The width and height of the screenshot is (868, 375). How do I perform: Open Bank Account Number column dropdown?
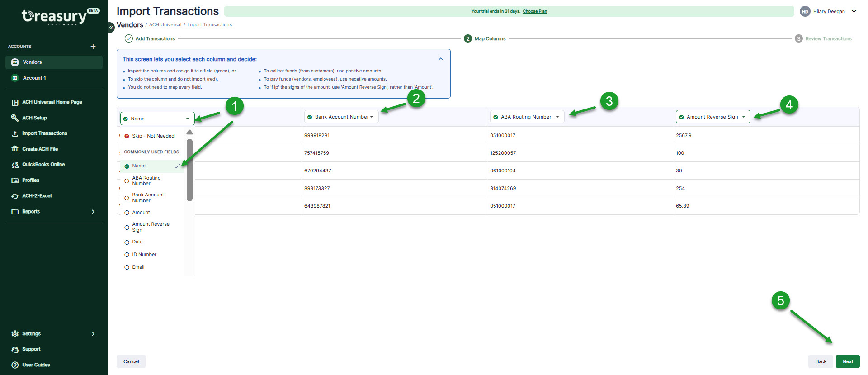tap(341, 117)
